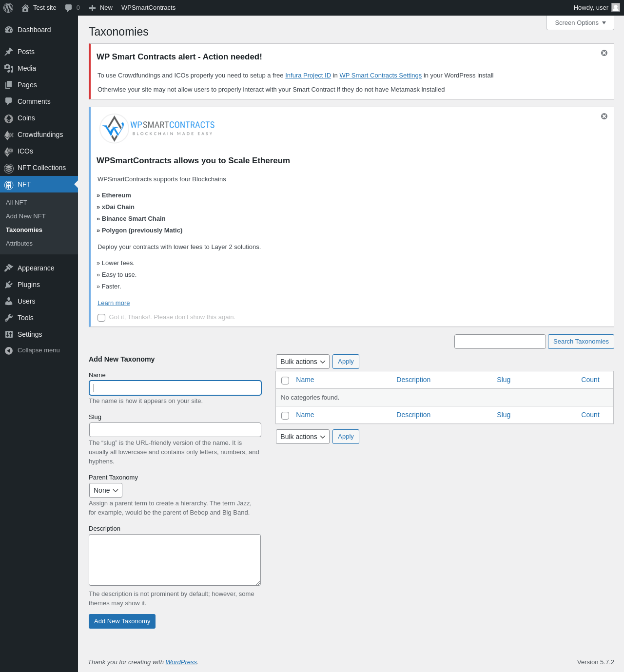Click the Search Taxonomies button

click(581, 342)
